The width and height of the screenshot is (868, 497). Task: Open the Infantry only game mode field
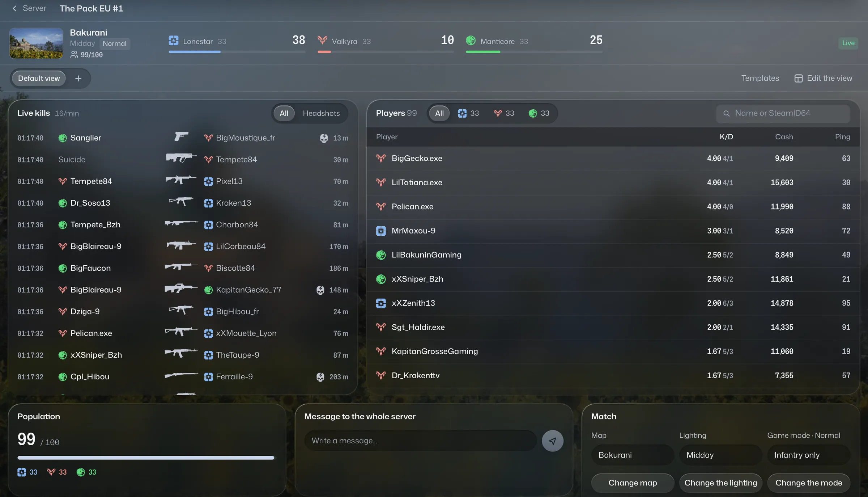tap(809, 455)
